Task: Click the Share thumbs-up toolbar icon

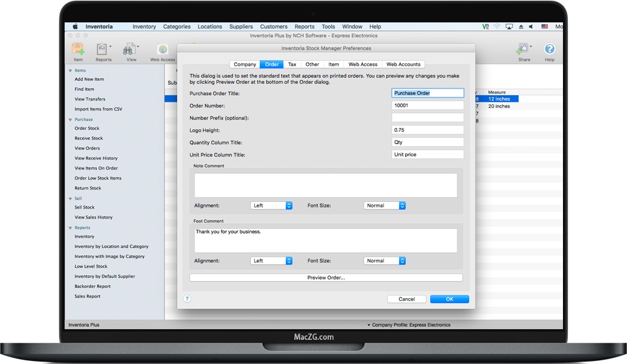Action: [523, 50]
